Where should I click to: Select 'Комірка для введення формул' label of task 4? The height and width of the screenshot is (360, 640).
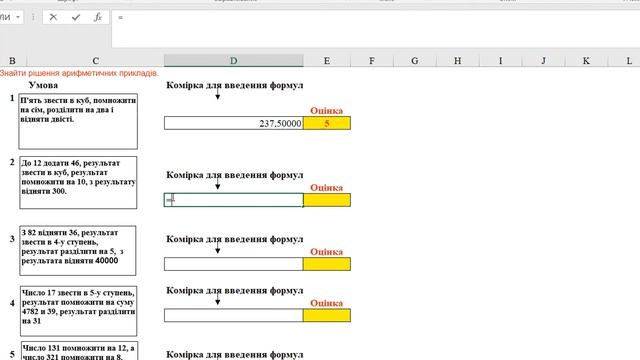pos(235,291)
